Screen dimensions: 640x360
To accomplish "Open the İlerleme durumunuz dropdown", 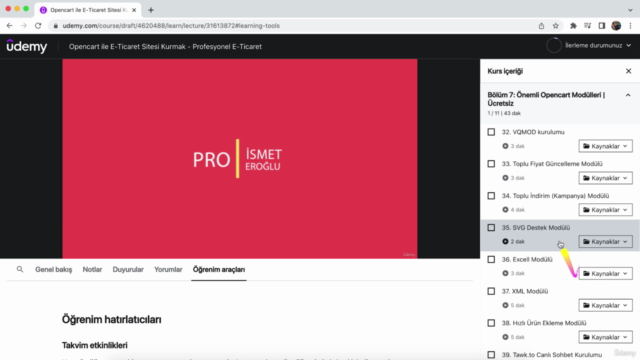I will click(598, 45).
